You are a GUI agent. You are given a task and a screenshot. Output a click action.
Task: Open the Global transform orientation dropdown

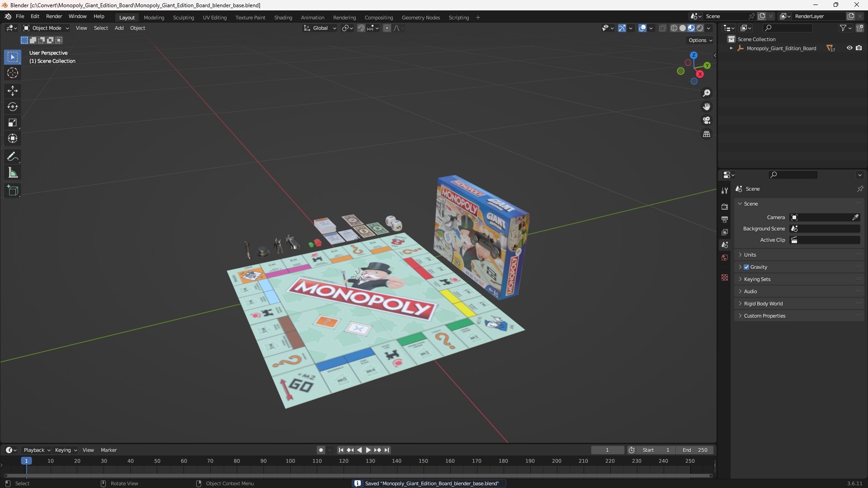[x=320, y=28]
